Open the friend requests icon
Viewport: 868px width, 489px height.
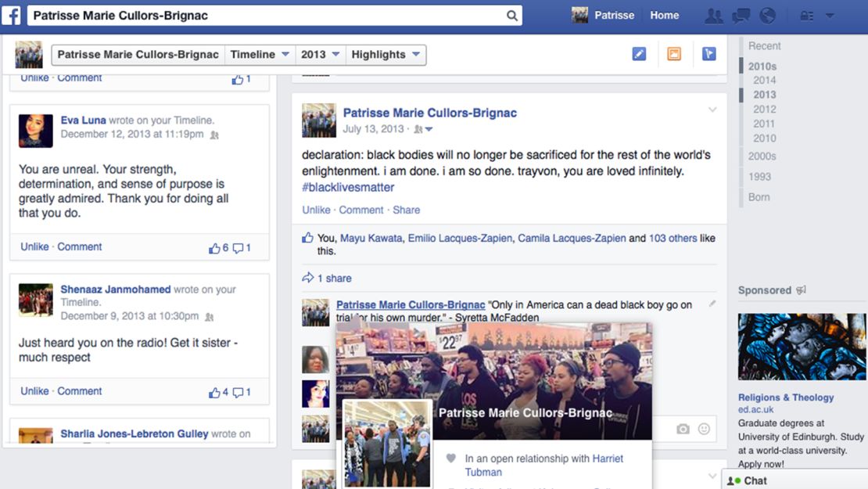[713, 16]
